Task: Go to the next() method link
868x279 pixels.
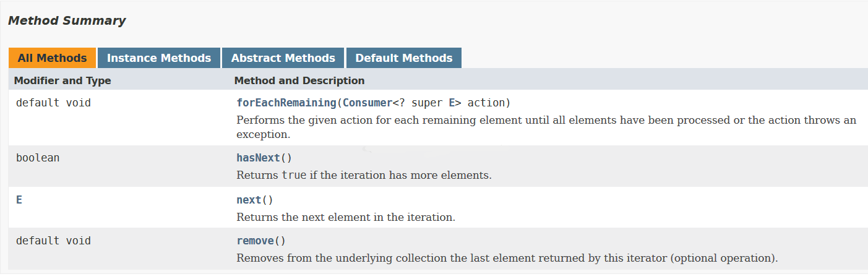Action: [249, 200]
